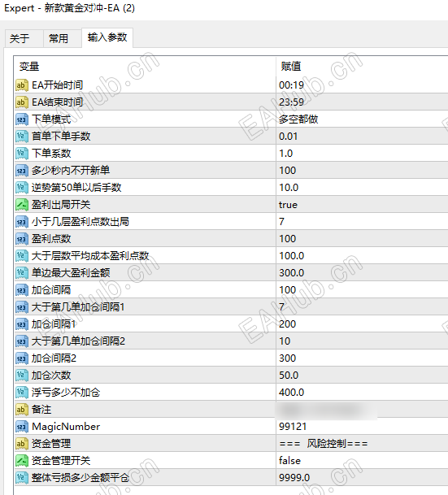Edit 大于第几单加仓间隔2 value 10
This screenshot has width=448, height=495.
[x=285, y=341]
